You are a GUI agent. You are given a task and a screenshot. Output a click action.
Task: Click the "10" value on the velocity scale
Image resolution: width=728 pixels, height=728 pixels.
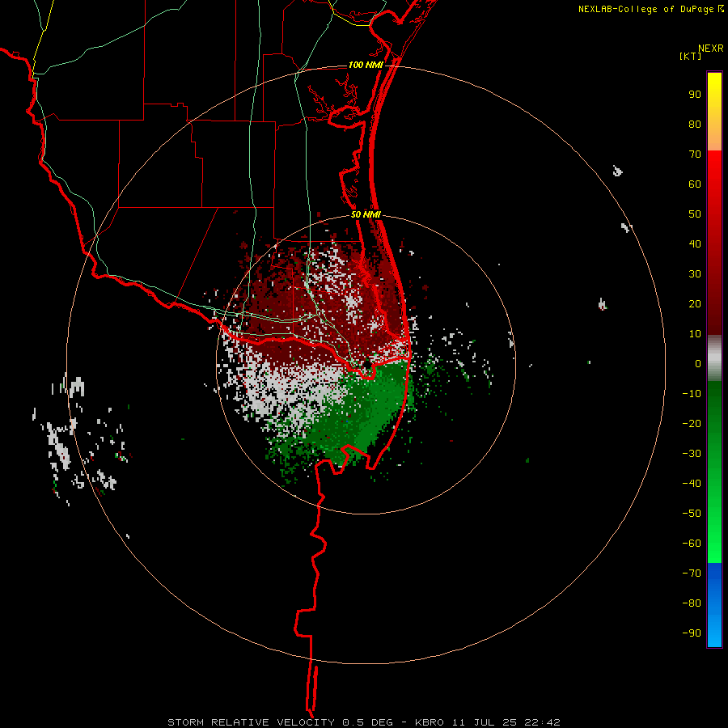(x=695, y=334)
